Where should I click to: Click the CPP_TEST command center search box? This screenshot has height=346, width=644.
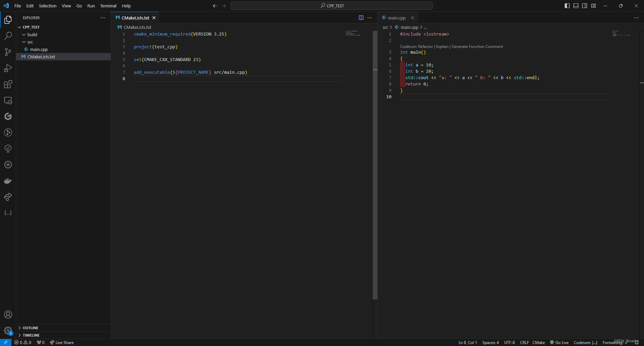point(332,6)
